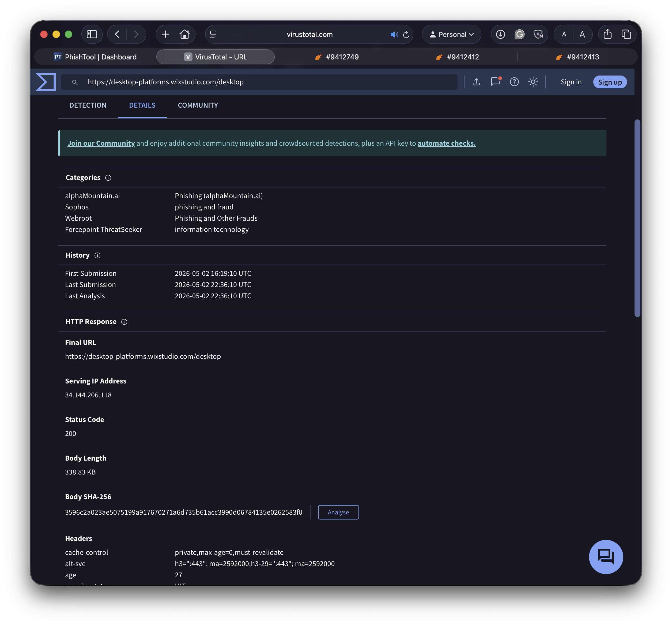Click the search magnifier icon
Image resolution: width=672 pixels, height=625 pixels.
pyautogui.click(x=75, y=82)
